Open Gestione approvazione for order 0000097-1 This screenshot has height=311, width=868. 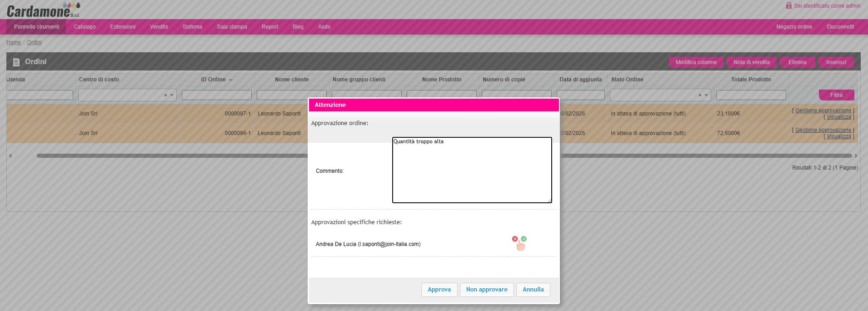pos(823,110)
